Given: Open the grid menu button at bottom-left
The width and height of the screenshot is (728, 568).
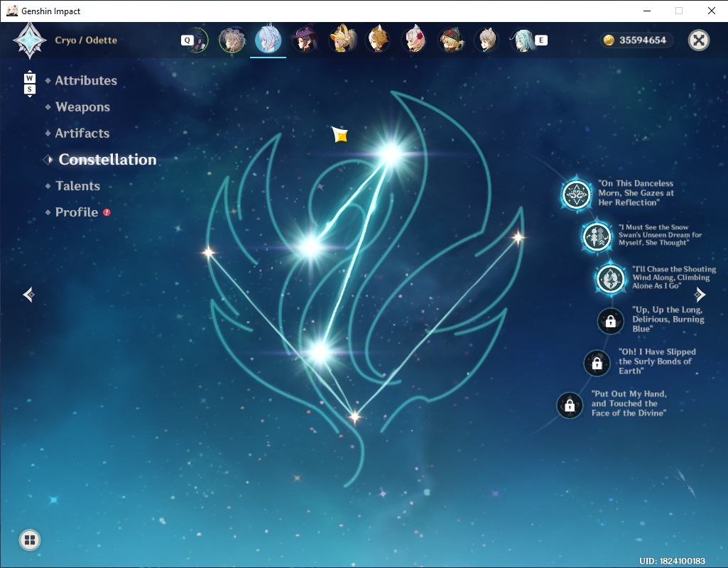Looking at the screenshot, I should (x=30, y=540).
